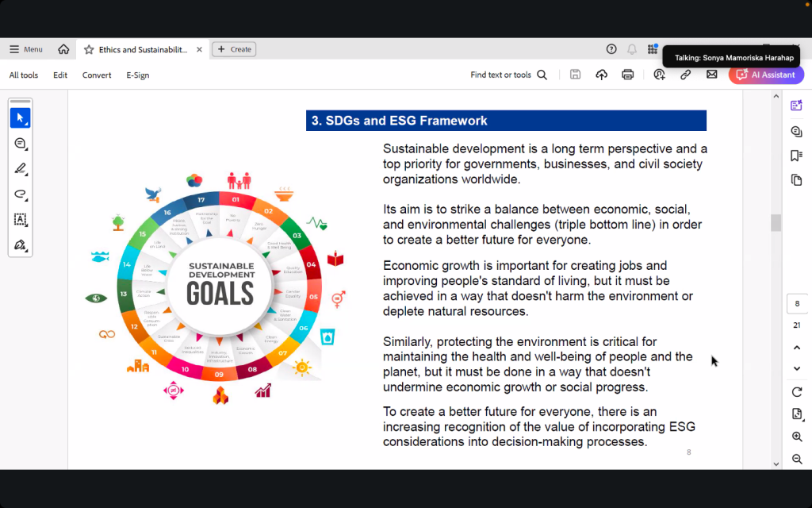The image size is (812, 508).
Task: Go to previous page with up chevron
Action: coord(797,348)
